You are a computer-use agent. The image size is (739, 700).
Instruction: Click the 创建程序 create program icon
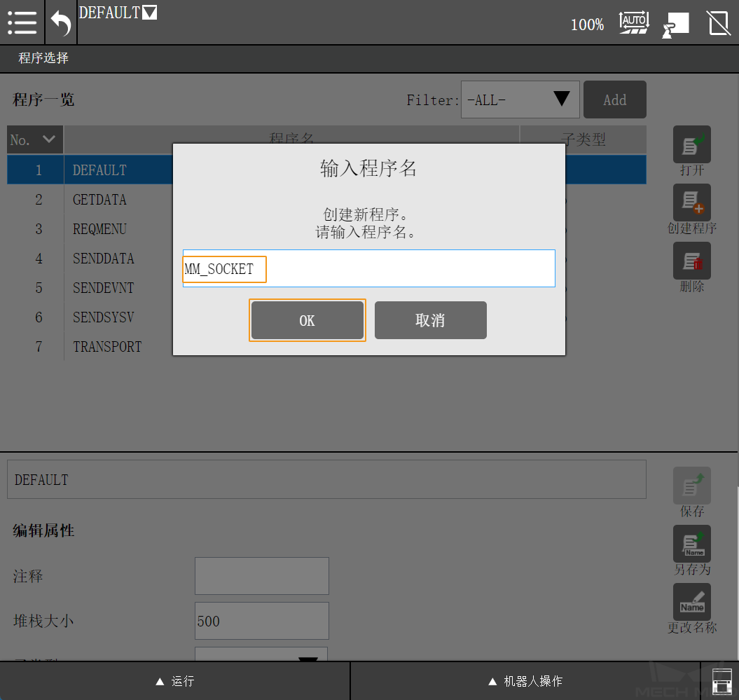tap(691, 203)
